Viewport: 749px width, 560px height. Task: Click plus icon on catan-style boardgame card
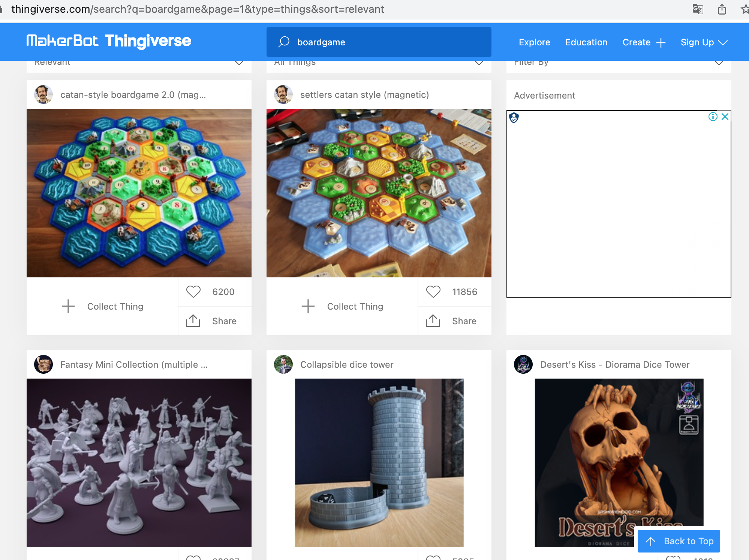pos(68,306)
